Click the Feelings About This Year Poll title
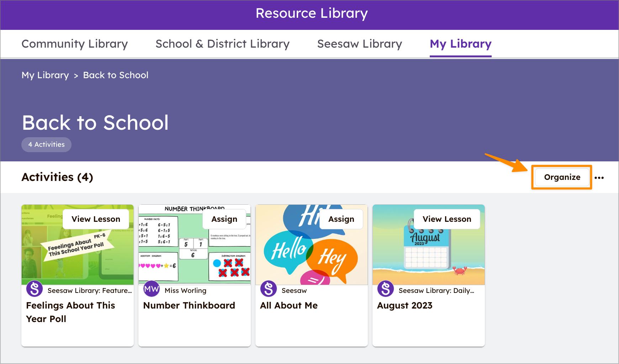The width and height of the screenshot is (619, 364). tap(70, 312)
